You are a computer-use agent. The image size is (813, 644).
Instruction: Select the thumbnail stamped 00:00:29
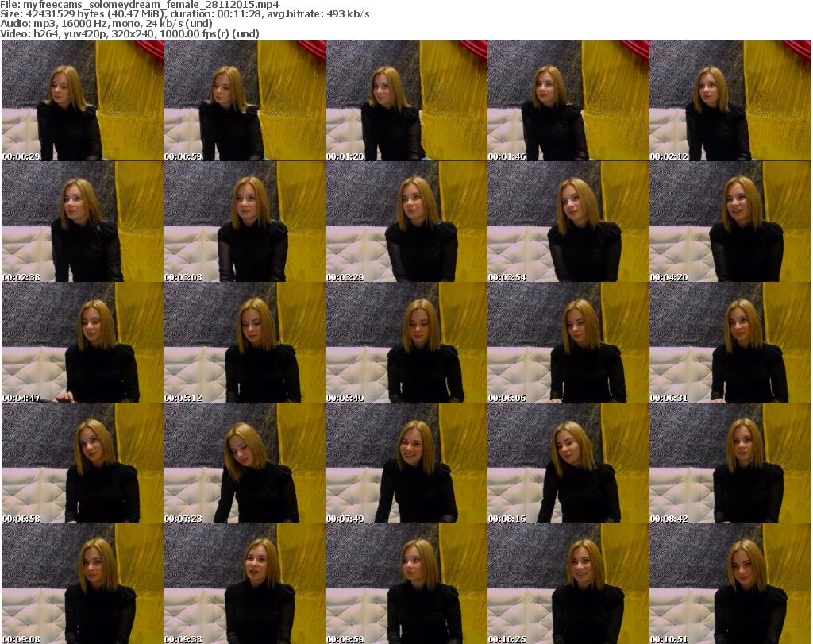pyautogui.click(x=83, y=101)
